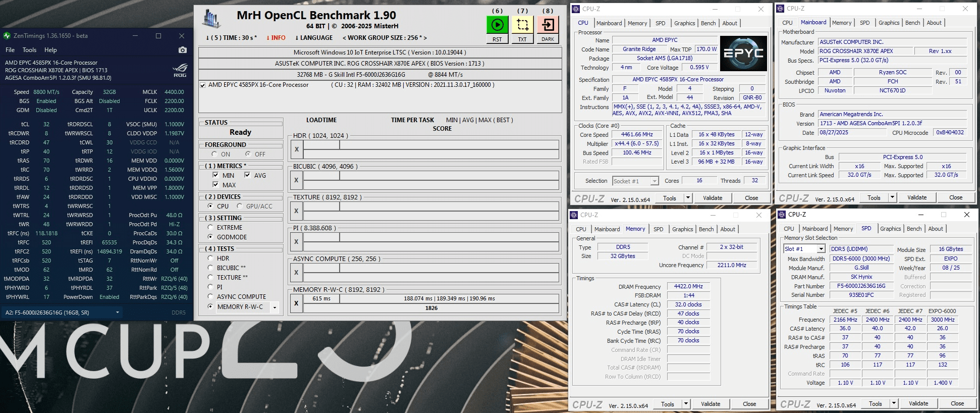Viewport: 980px width, 413px height.
Task: Click the green RST run button
Action: tap(497, 25)
